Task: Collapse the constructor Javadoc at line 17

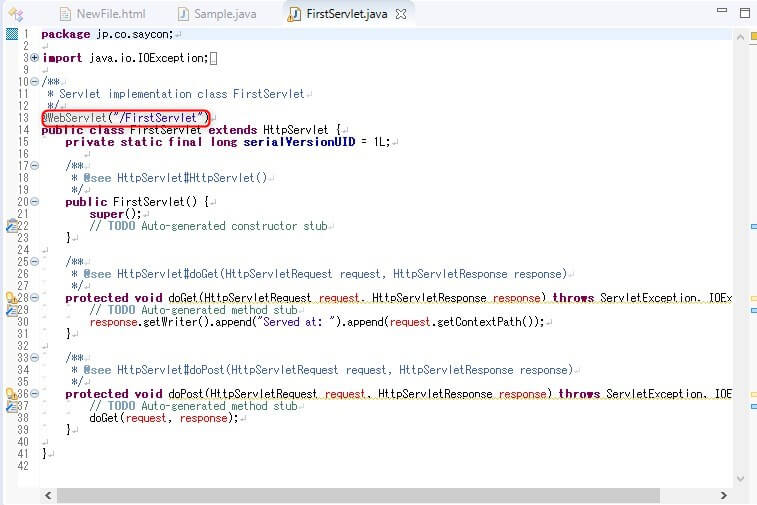Action: tap(34, 166)
